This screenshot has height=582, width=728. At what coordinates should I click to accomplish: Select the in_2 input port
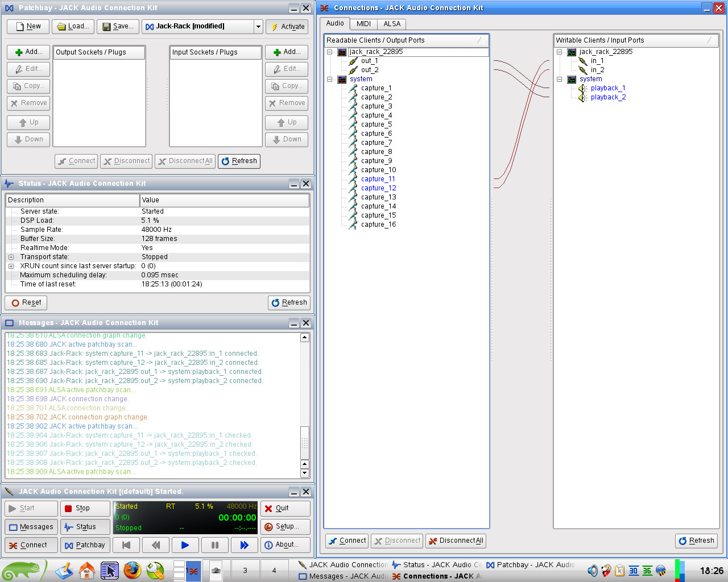pos(597,70)
